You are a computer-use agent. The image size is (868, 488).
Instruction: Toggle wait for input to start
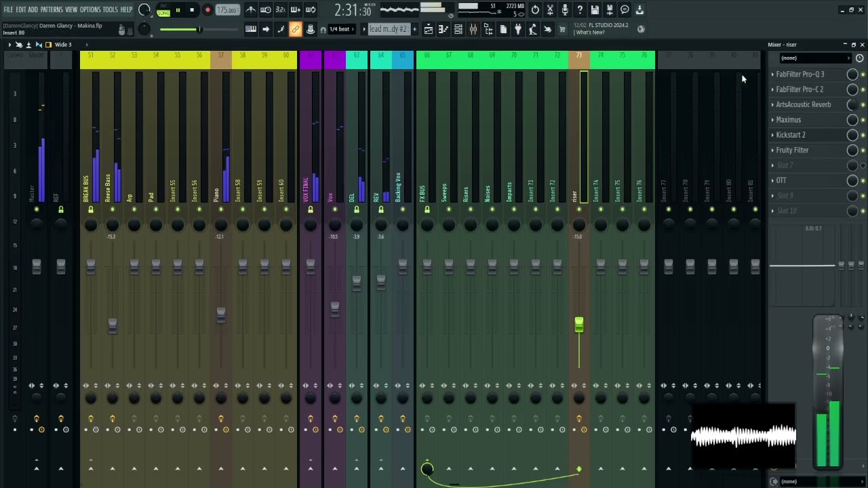266,10
